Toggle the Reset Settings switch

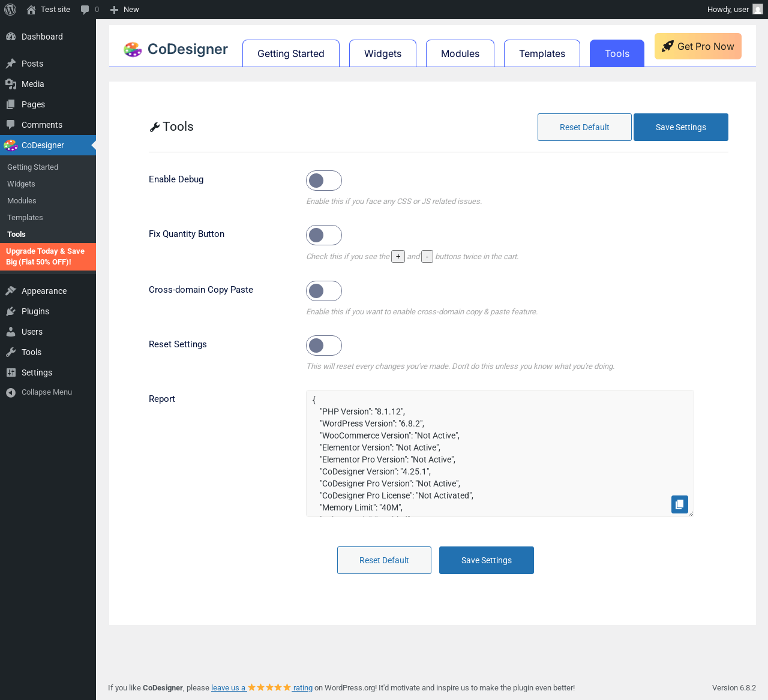click(324, 346)
